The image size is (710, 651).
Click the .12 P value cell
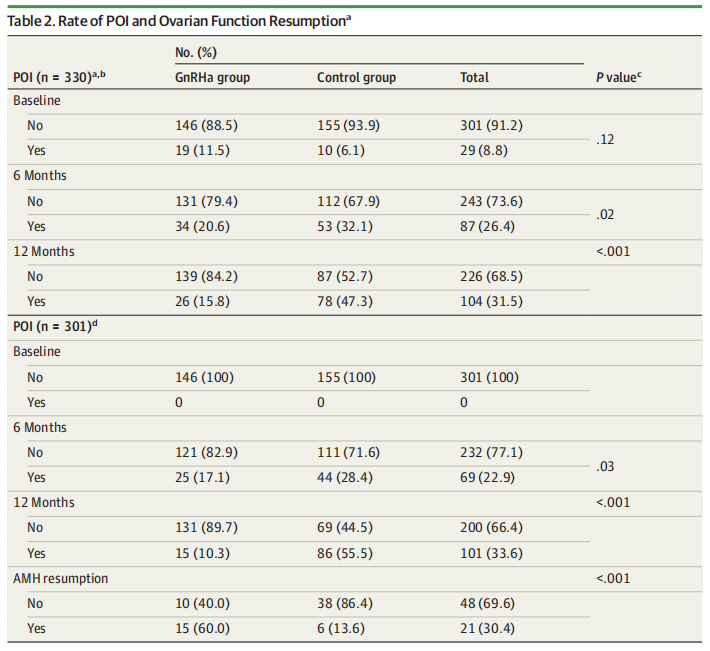[604, 139]
